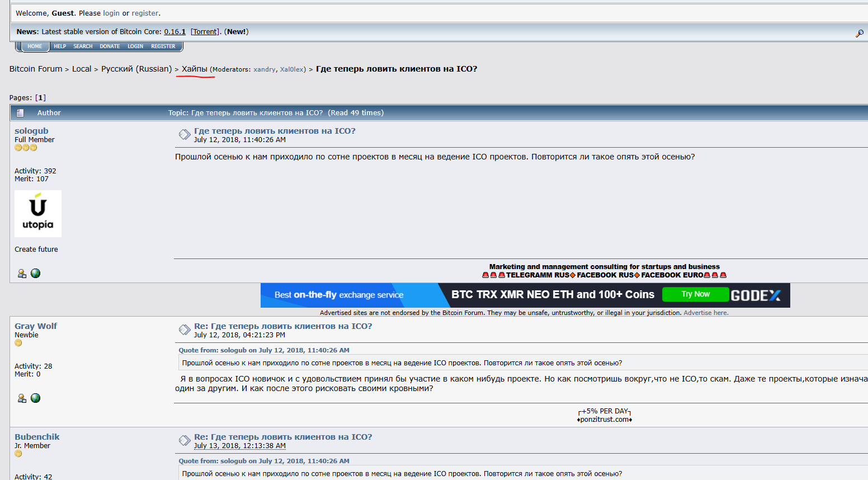This screenshot has height=480, width=868.
Task: Click the post icon beside sologub's message title
Action: click(185, 135)
